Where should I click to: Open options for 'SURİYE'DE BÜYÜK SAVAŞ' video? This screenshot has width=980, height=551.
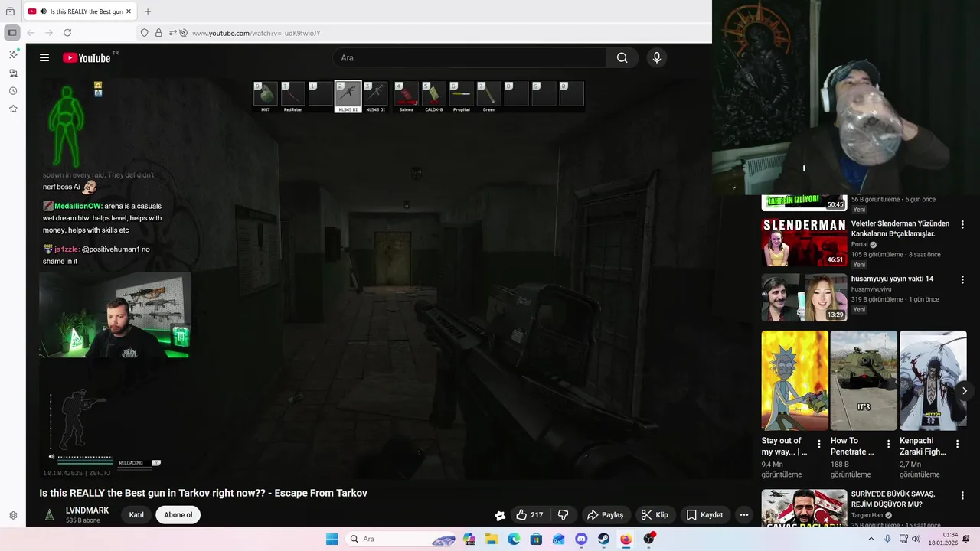[x=962, y=496]
